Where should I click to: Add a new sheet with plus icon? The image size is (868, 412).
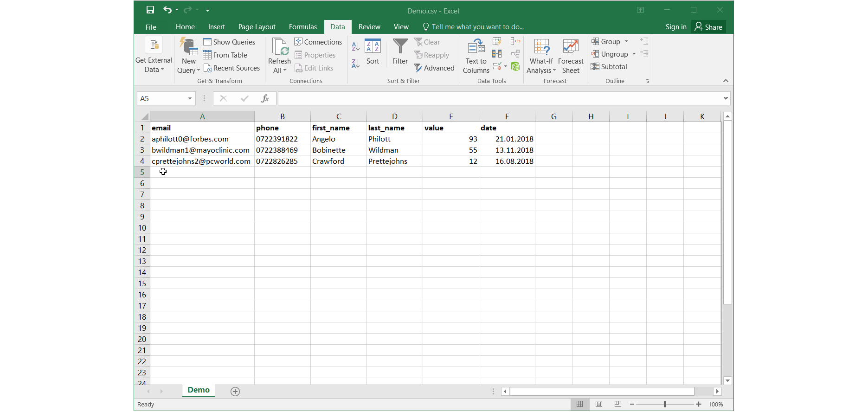coord(235,392)
